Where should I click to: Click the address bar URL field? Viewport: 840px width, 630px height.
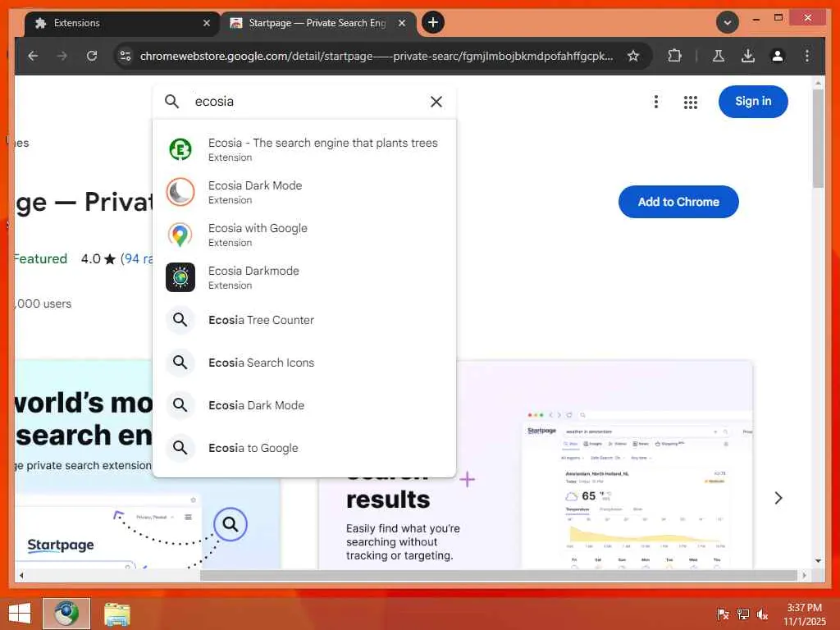tap(376, 56)
